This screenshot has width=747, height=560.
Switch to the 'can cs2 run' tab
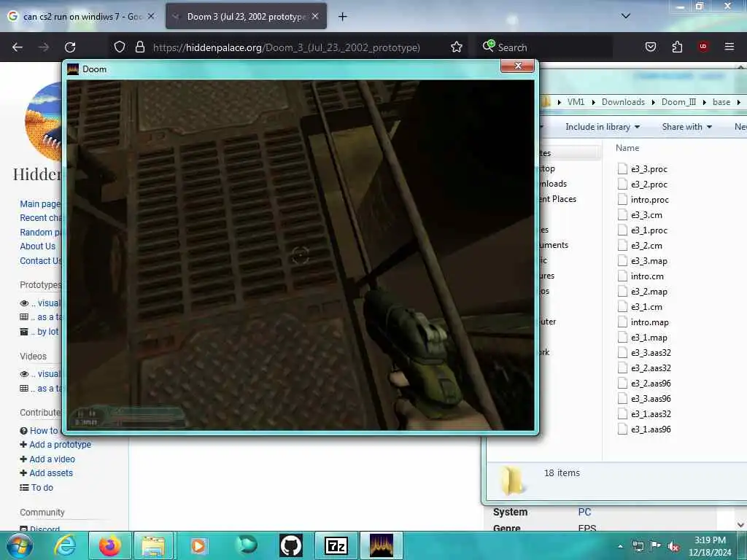(82, 17)
